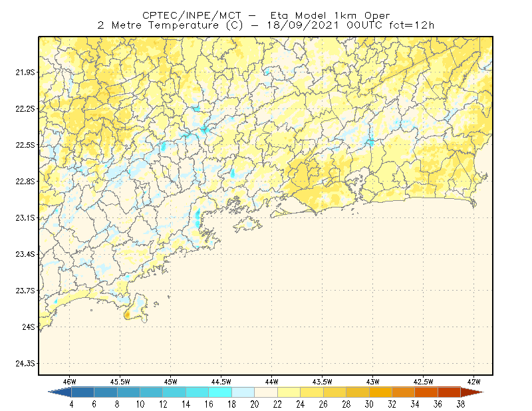The height and width of the screenshot is (411, 532).
Task: Click the legend value label 20
Action: (x=255, y=404)
